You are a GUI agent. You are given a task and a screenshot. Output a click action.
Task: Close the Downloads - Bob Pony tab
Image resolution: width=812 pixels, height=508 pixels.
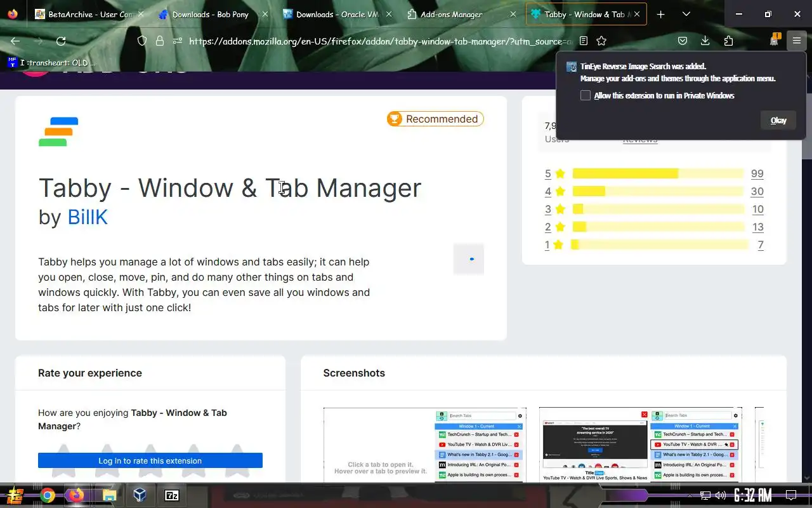tap(265, 14)
